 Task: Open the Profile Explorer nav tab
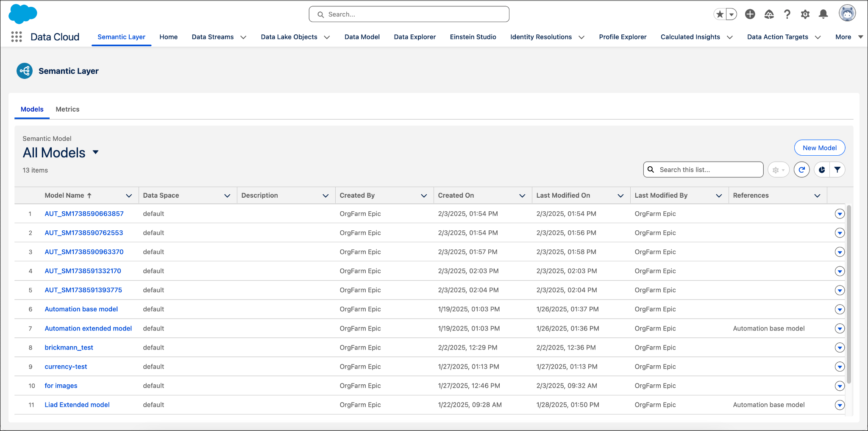pos(623,37)
